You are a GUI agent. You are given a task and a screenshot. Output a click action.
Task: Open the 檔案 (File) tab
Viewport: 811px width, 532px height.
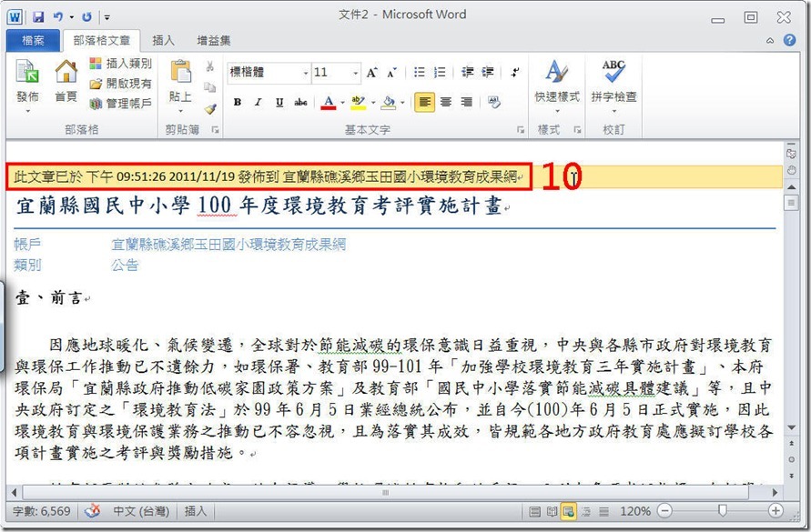[x=33, y=40]
